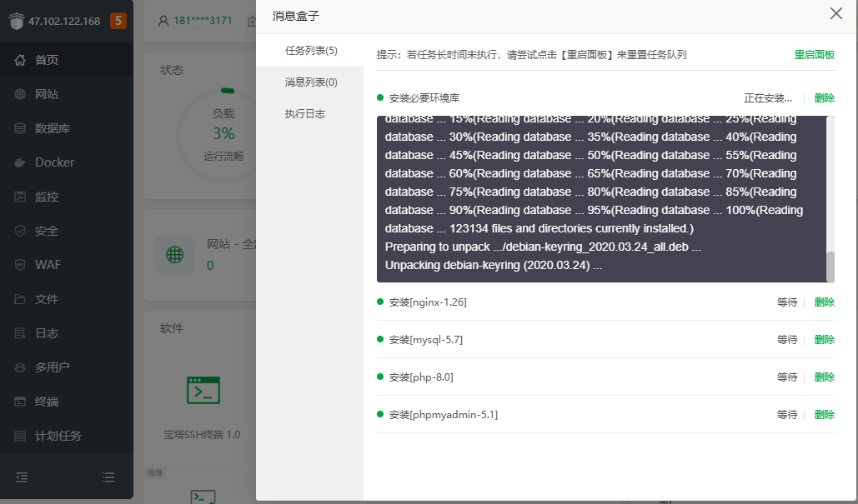
Task: Select the WAF shield icon
Action: click(20, 265)
